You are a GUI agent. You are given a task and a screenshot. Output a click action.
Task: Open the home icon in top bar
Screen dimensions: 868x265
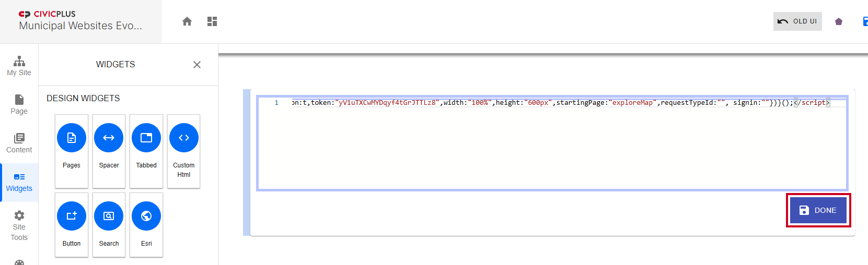[187, 21]
